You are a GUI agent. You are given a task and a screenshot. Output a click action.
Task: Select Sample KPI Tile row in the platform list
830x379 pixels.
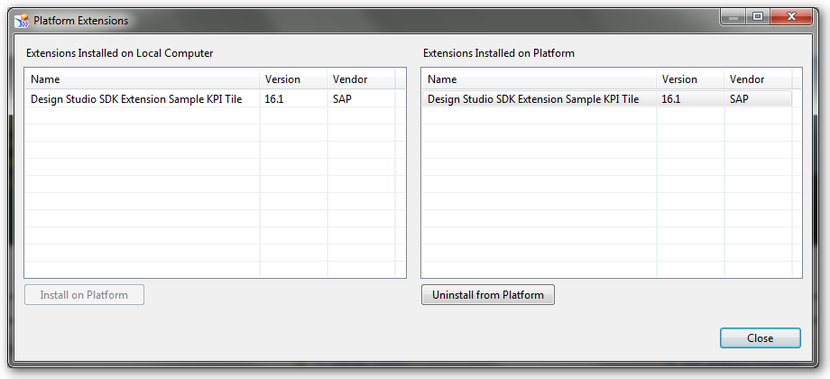[x=607, y=99]
